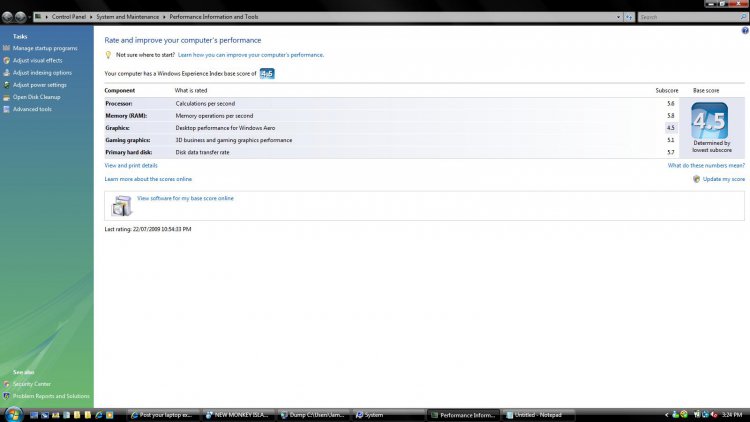Click the light bulb tip icon
750x422 pixels.
point(108,55)
